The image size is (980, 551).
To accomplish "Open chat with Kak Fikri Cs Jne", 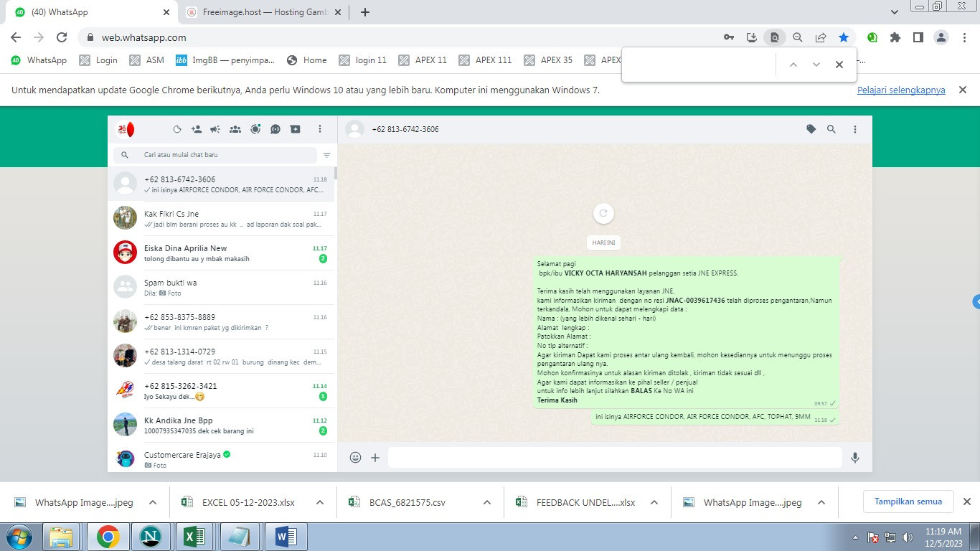I will click(222, 219).
